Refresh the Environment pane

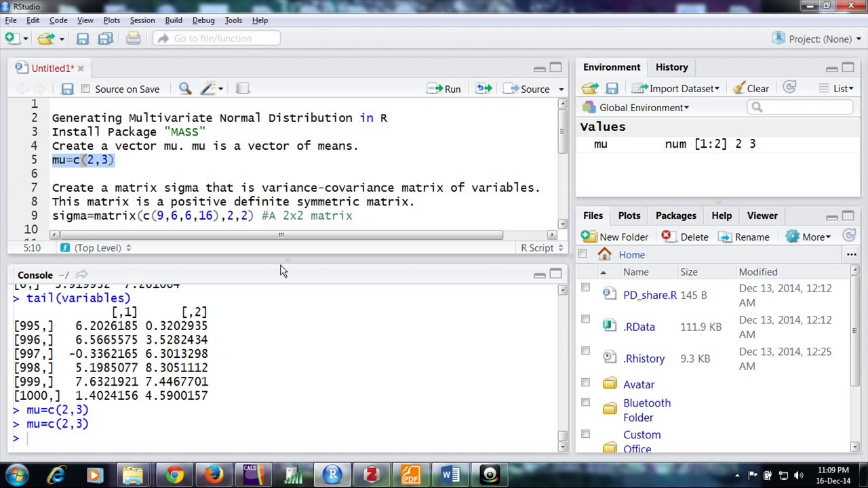789,88
